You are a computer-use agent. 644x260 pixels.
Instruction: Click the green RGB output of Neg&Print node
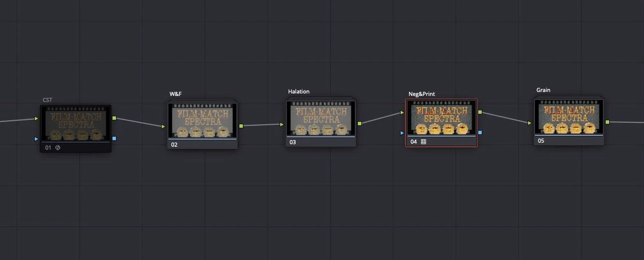click(x=480, y=112)
